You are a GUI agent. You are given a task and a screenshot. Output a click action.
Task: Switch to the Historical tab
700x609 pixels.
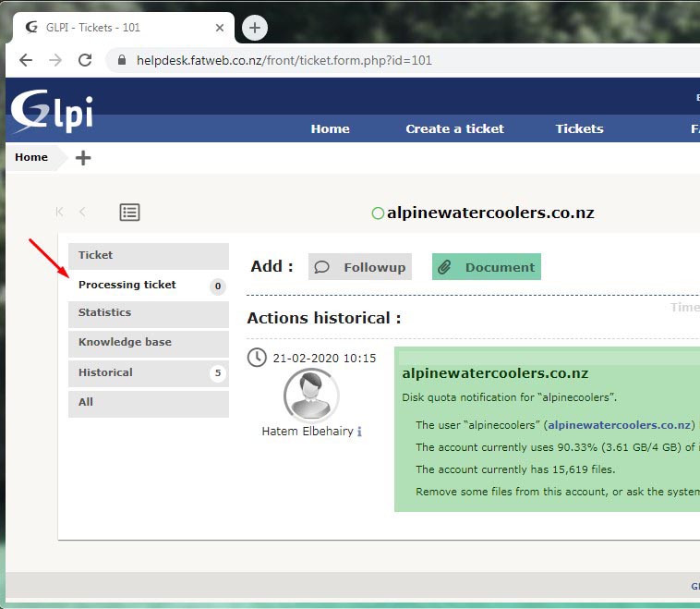click(148, 372)
